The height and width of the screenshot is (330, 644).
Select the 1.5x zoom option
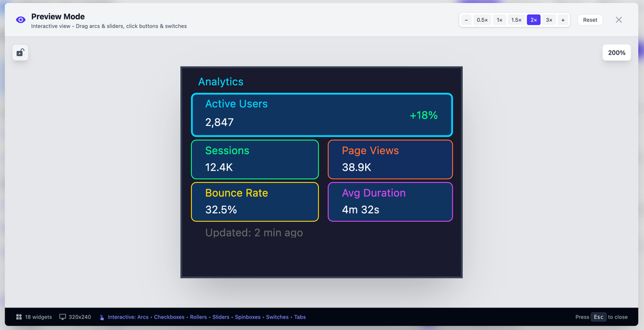tap(516, 20)
